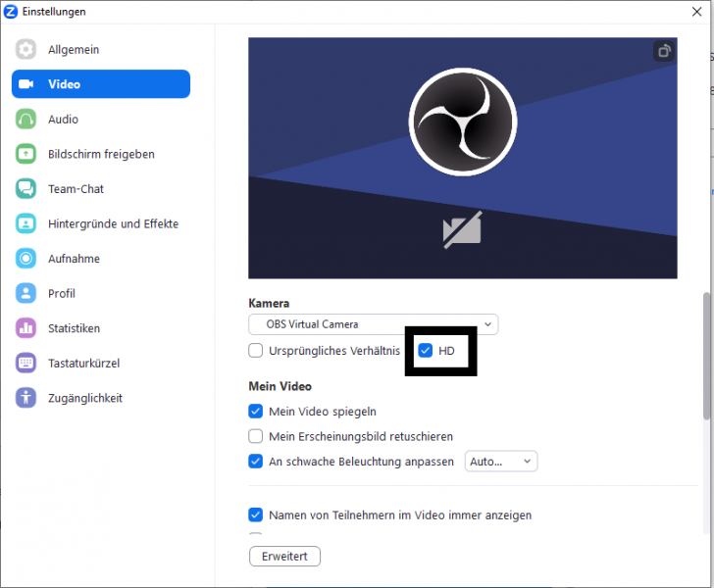The height and width of the screenshot is (588, 714).
Task: Uncheck the HD checkbox
Action: point(425,351)
